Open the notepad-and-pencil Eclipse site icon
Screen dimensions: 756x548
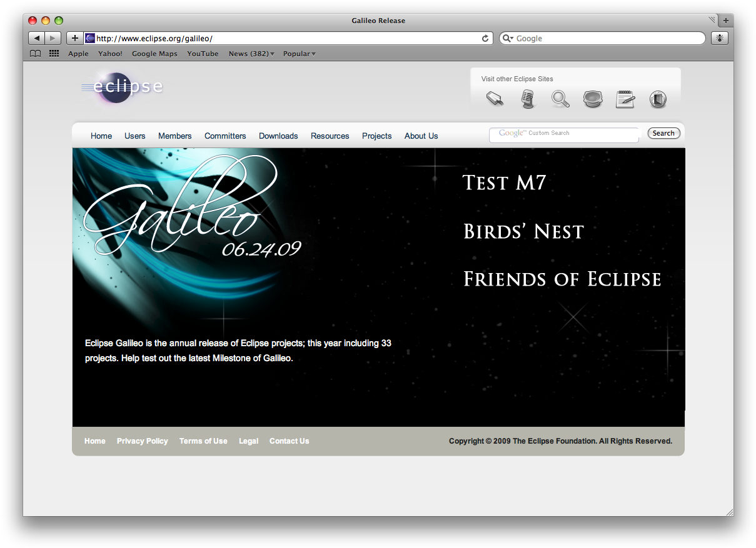coord(625,99)
